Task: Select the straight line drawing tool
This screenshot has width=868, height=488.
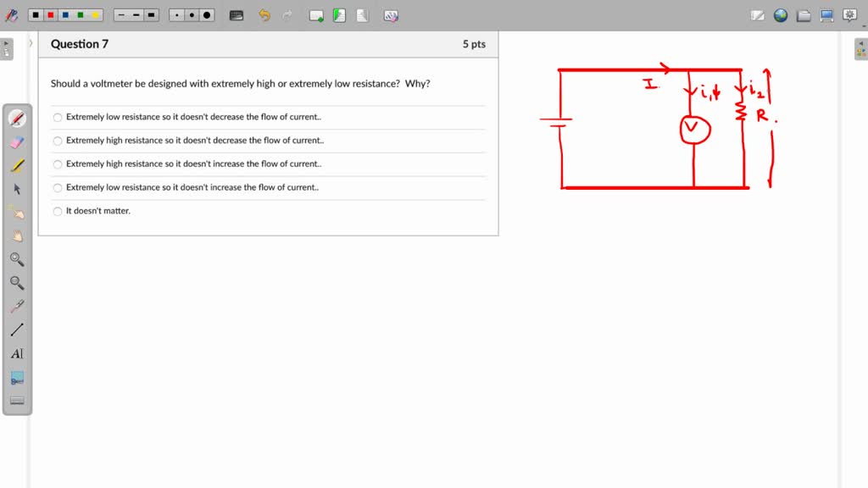Action: [x=17, y=330]
